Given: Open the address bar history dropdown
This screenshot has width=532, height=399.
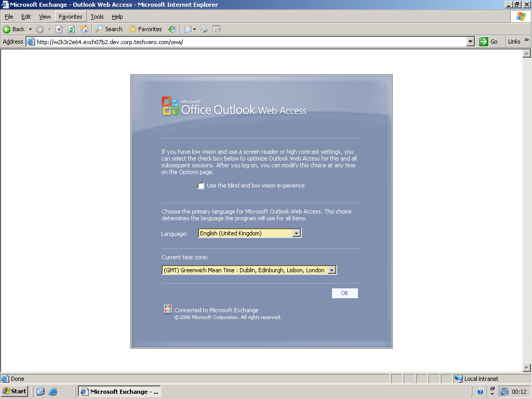Looking at the screenshot, I should pos(471,42).
